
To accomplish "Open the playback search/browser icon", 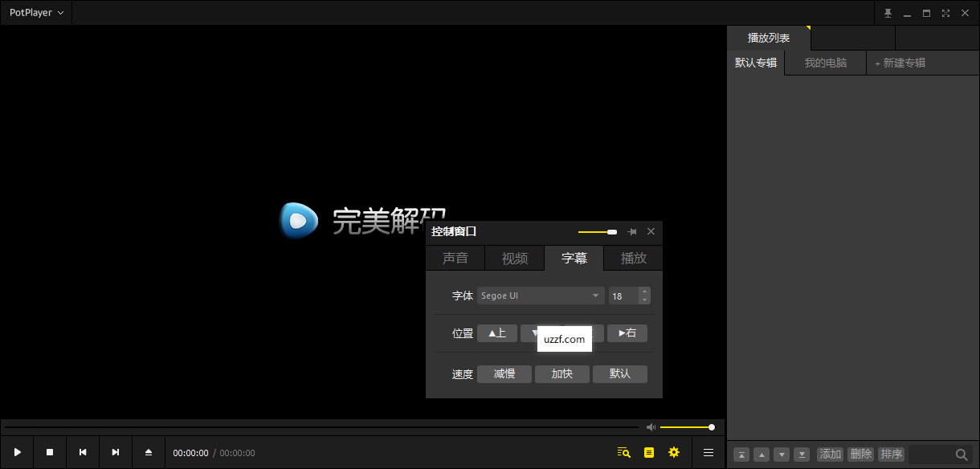I will click(623, 452).
